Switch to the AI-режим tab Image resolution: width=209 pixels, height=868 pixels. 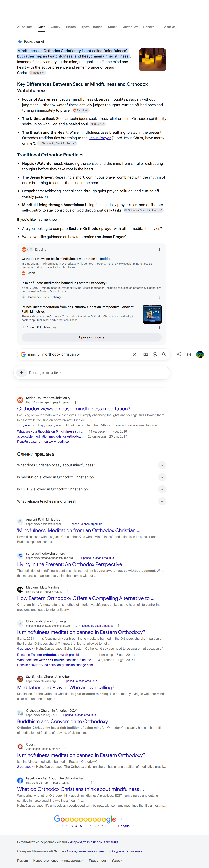click(x=25, y=27)
